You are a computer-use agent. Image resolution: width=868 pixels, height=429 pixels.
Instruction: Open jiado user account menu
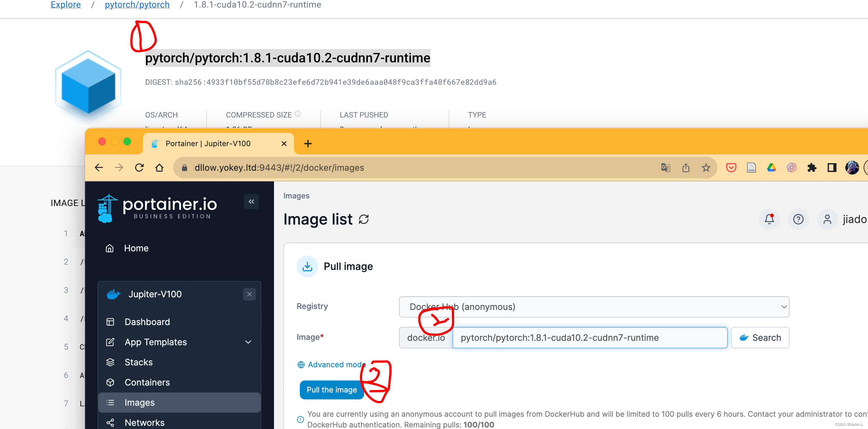842,220
